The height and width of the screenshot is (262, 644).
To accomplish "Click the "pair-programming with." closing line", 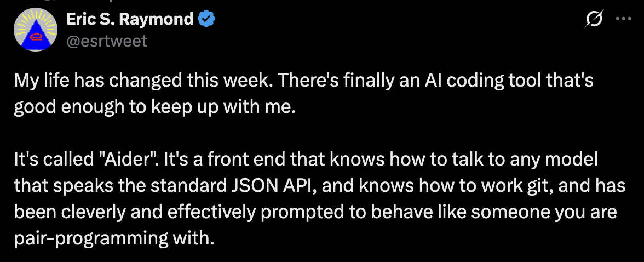I will click(x=114, y=239).
